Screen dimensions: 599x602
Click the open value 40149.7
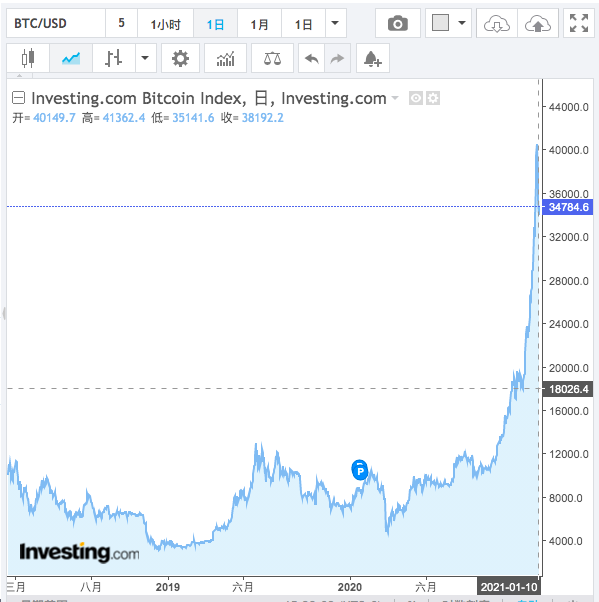coord(54,118)
